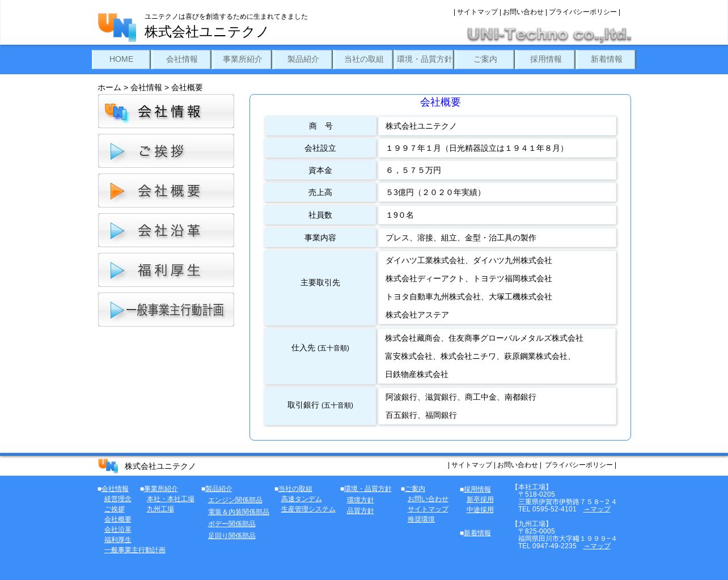Go to HOME in the navigation bar

tap(121, 60)
